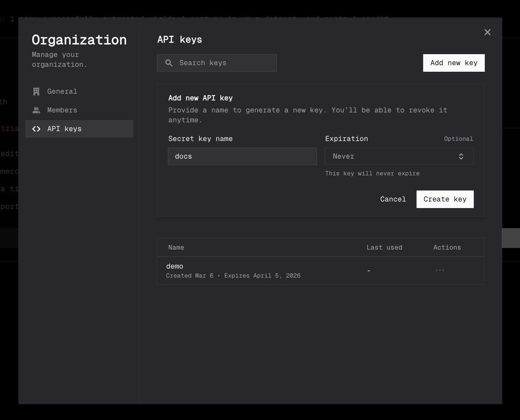This screenshot has width=520, height=420.
Task: Click the Name column header
Action: pos(176,247)
